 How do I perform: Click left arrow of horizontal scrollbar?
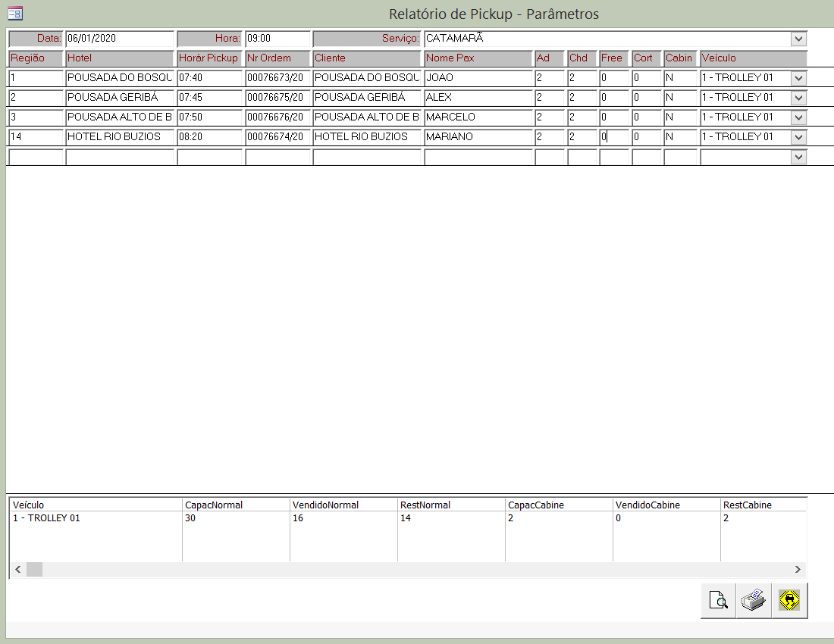(18, 569)
